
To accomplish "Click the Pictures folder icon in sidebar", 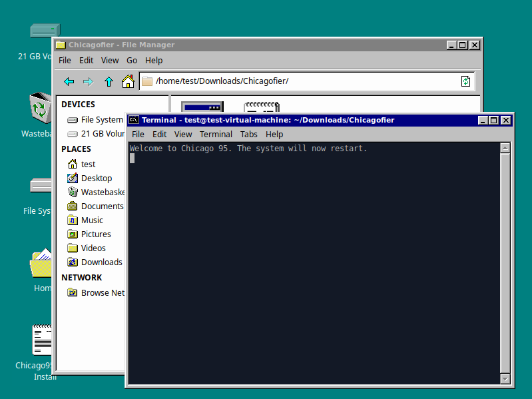I will tap(73, 234).
